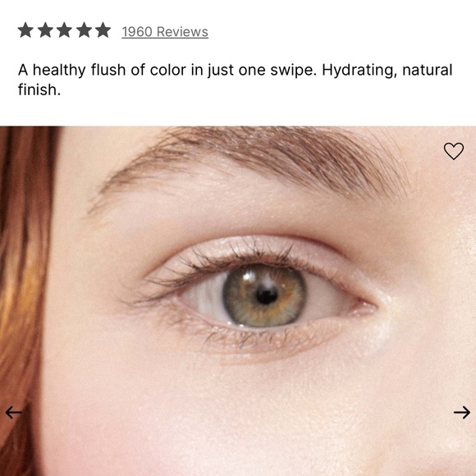Click the word "Hydrating" in the description
The image size is (476, 476).
359,71
